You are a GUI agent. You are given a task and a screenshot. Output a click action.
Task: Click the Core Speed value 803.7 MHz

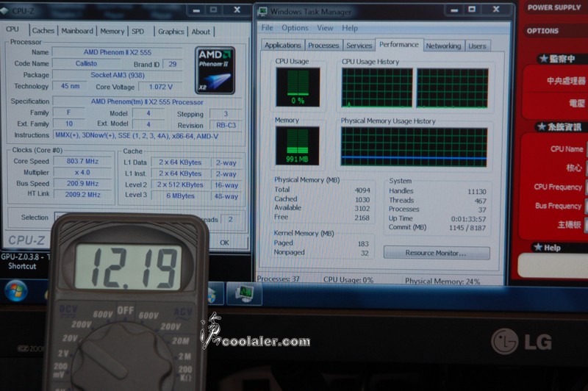click(x=82, y=161)
